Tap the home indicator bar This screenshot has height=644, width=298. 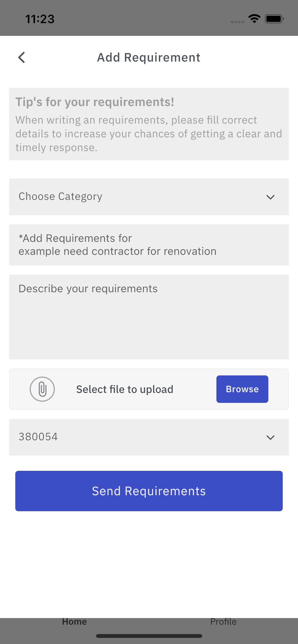tap(149, 636)
